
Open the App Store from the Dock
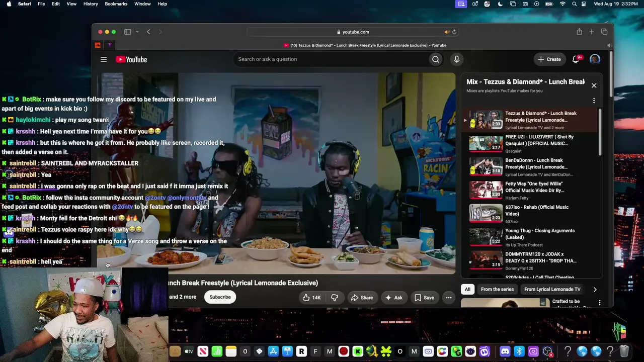tap(273, 351)
